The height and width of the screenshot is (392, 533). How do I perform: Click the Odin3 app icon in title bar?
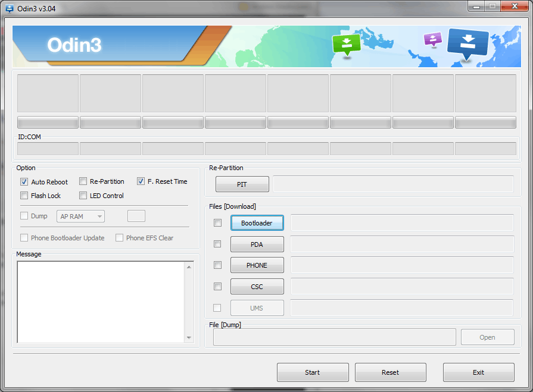(x=10, y=8)
